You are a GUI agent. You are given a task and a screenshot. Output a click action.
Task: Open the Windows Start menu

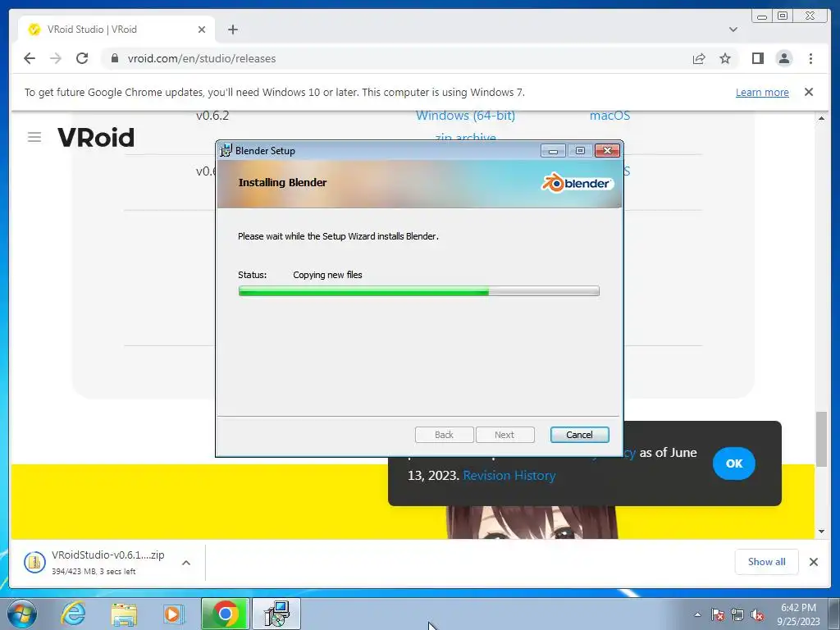[22, 614]
